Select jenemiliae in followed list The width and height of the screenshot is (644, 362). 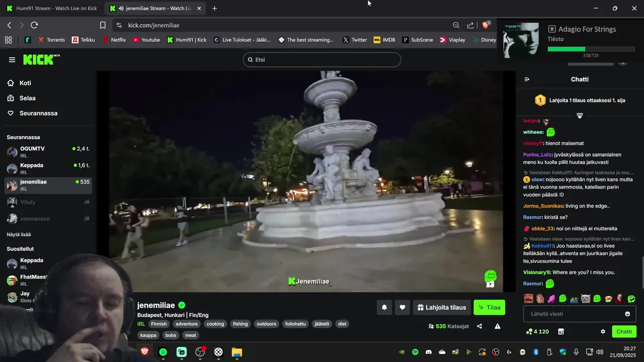point(48,185)
